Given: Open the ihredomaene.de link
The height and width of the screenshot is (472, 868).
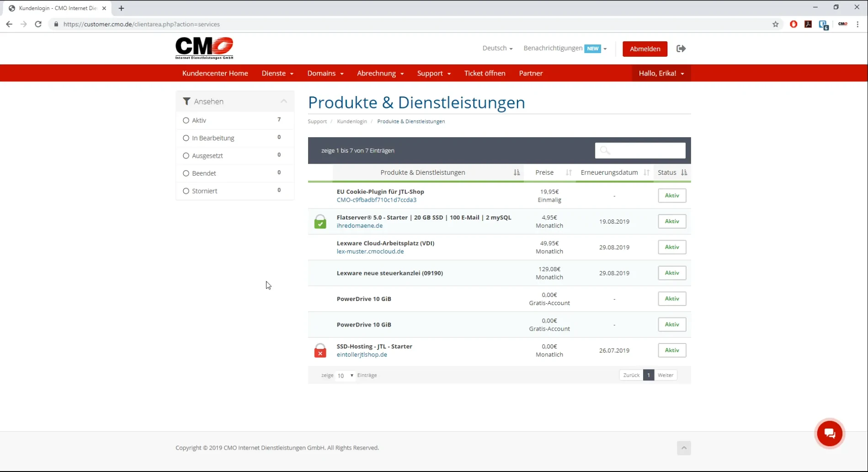Looking at the screenshot, I should tap(360, 225).
